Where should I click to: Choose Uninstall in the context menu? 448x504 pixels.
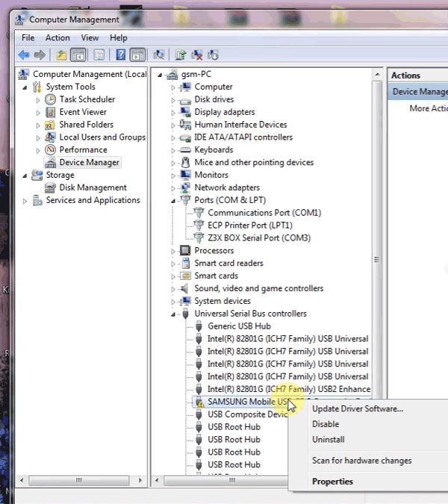point(328,440)
